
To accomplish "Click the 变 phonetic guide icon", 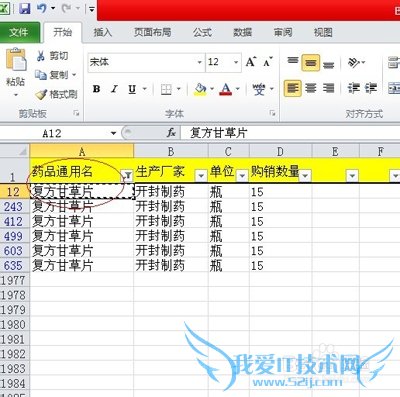I will point(259,89).
